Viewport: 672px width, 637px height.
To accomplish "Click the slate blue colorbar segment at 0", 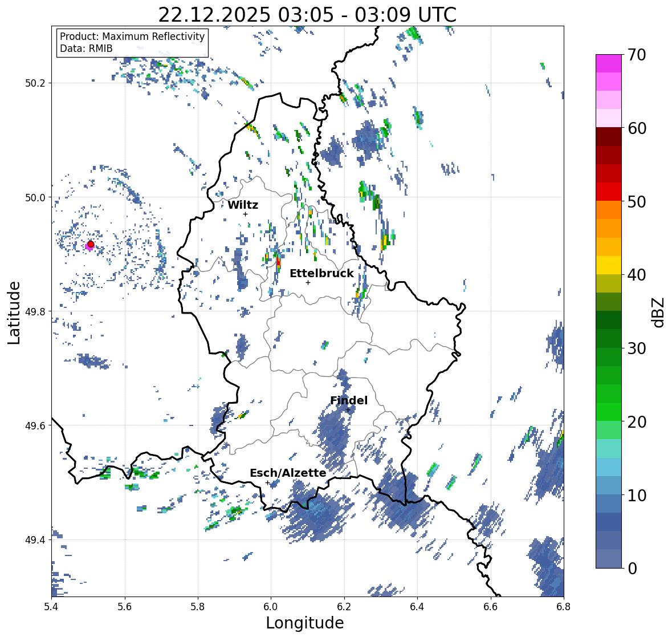I will pos(609,558).
